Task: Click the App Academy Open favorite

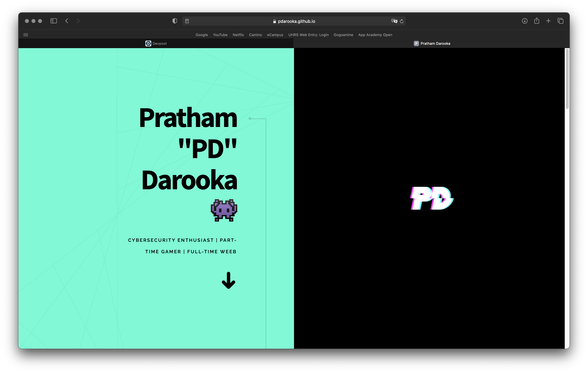Action: pos(375,35)
